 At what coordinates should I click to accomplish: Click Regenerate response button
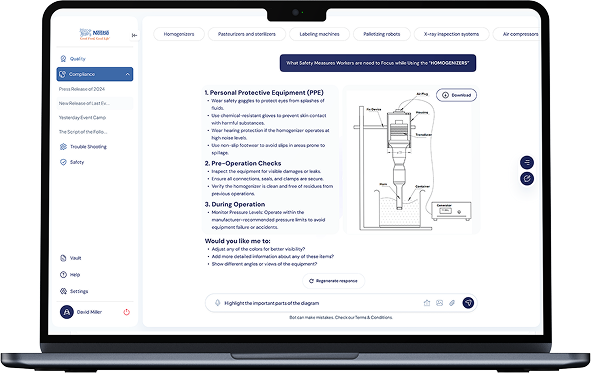[334, 281]
